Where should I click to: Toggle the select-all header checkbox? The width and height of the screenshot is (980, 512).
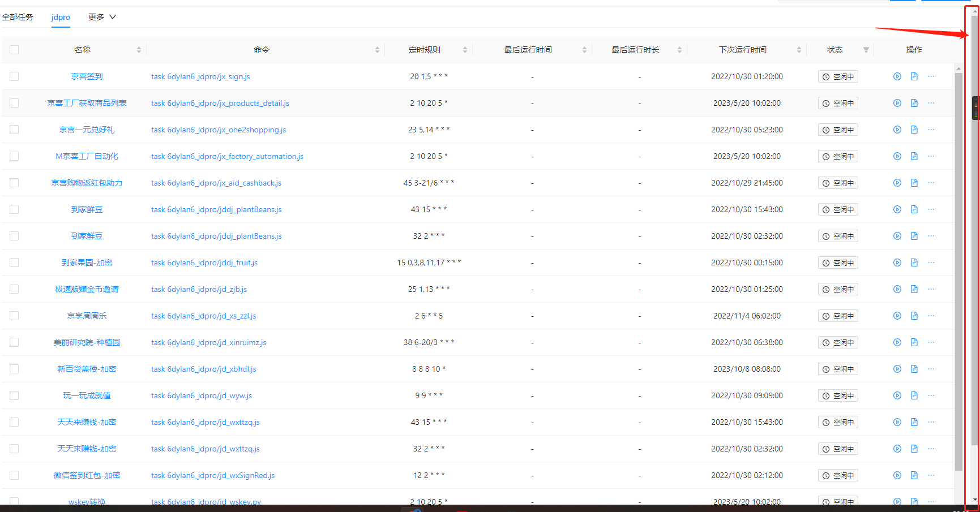click(x=14, y=50)
